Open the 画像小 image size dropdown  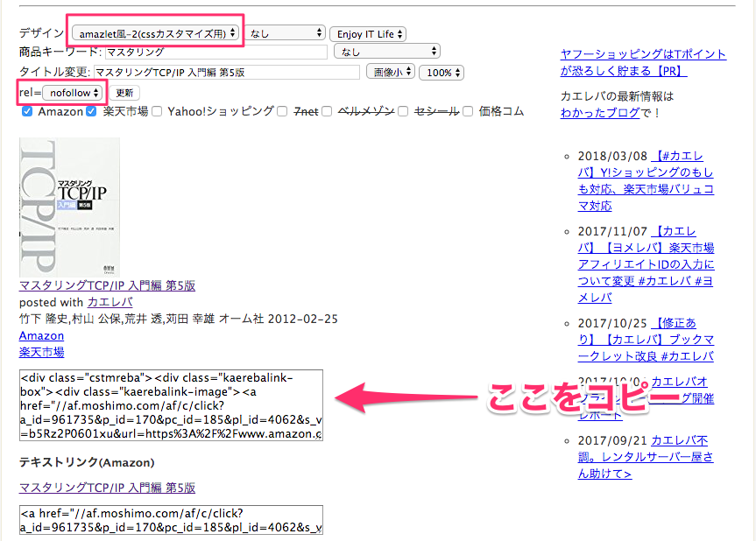click(x=390, y=72)
